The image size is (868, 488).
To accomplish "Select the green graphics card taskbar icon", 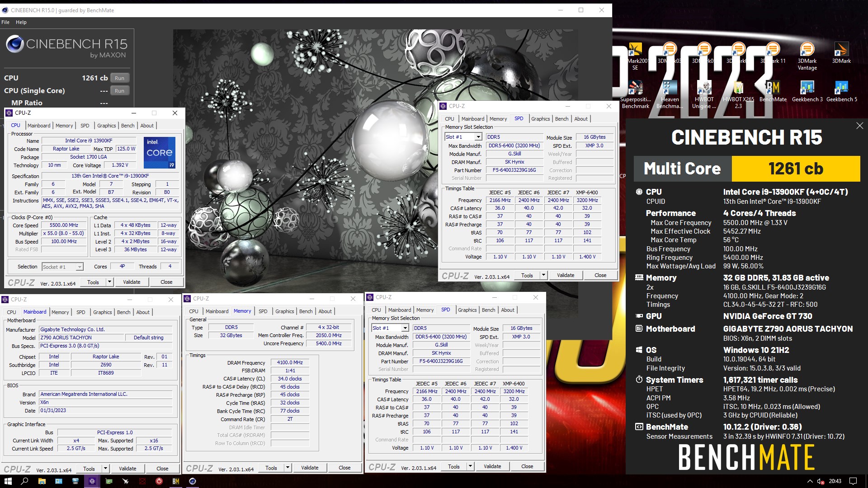I will 108,481.
